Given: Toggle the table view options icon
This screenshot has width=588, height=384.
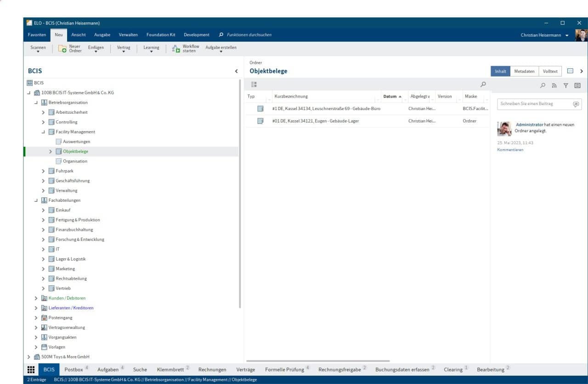Looking at the screenshot, I should (254, 84).
